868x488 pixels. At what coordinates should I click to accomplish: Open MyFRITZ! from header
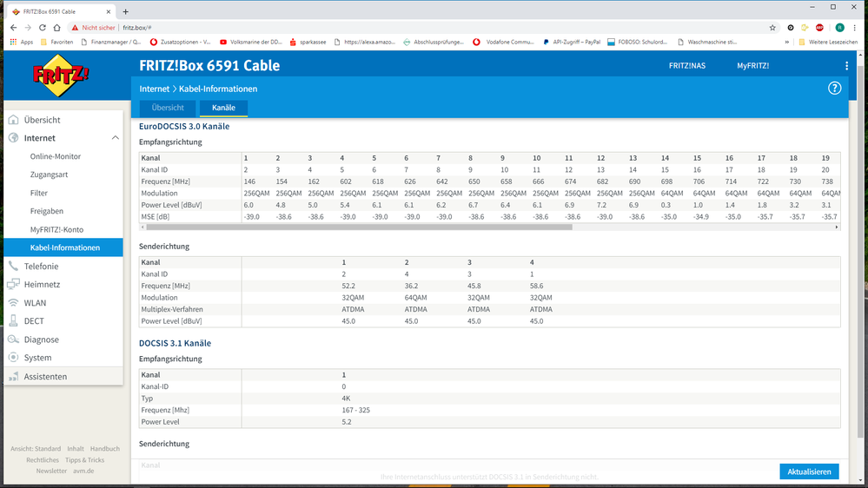(x=752, y=66)
